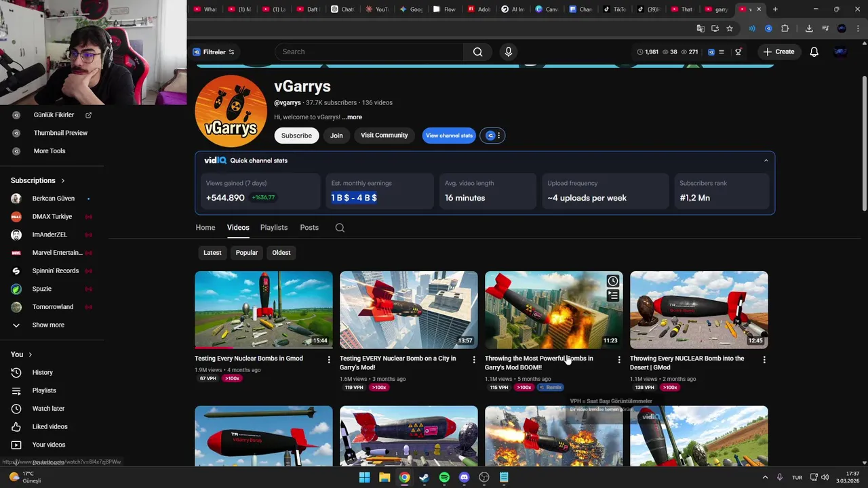Screen dimensions: 868x488
Task: Select the channel Videos tab
Action: (238, 228)
